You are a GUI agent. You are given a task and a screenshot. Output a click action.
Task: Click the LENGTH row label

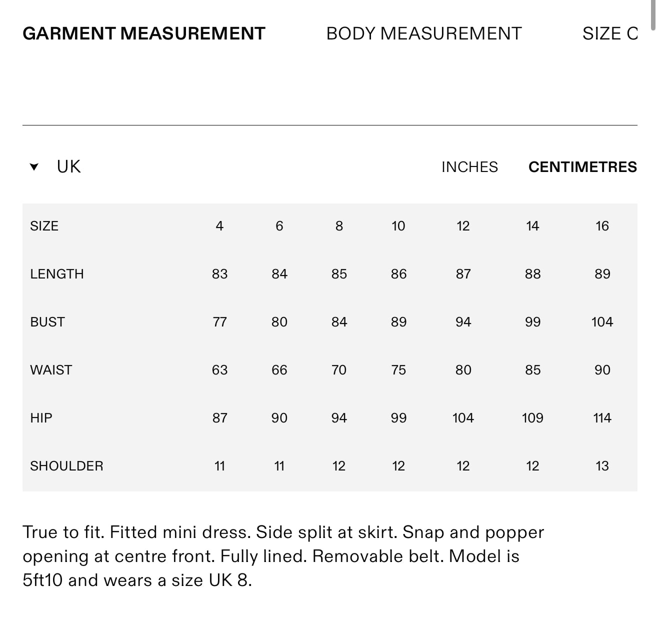click(57, 274)
